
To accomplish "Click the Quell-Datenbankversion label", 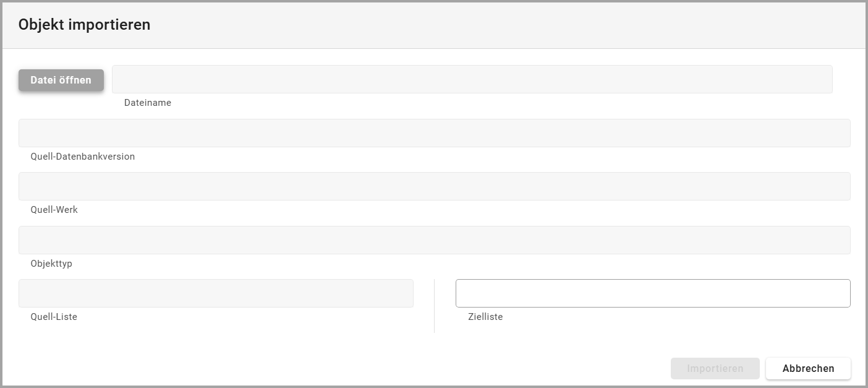I will coord(82,157).
